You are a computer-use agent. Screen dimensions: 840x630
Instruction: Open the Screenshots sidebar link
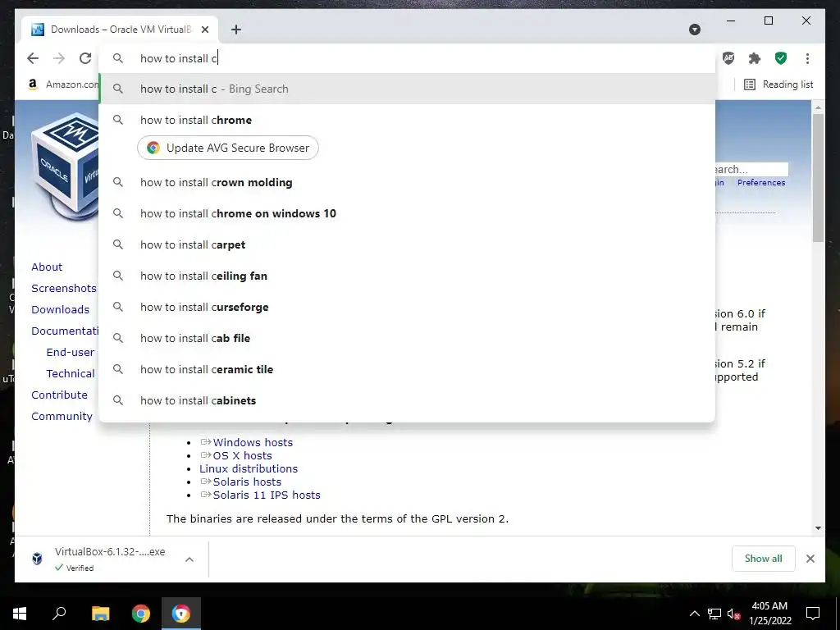(64, 288)
